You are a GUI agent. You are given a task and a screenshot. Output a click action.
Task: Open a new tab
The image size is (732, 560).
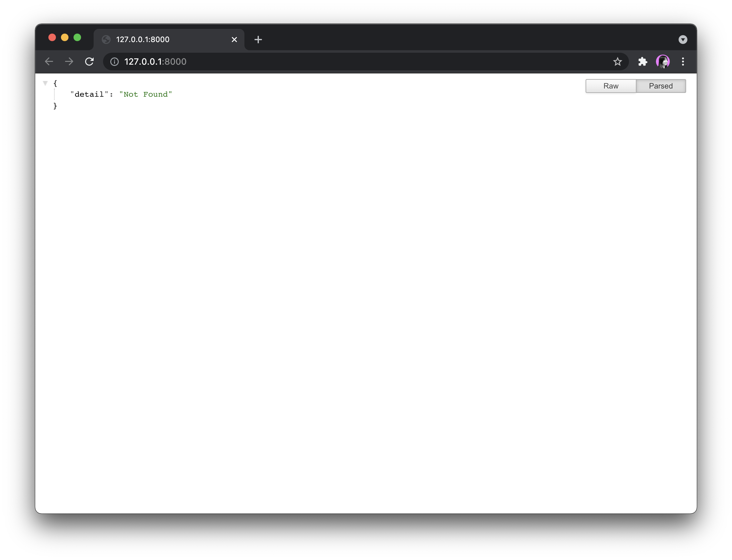258,40
